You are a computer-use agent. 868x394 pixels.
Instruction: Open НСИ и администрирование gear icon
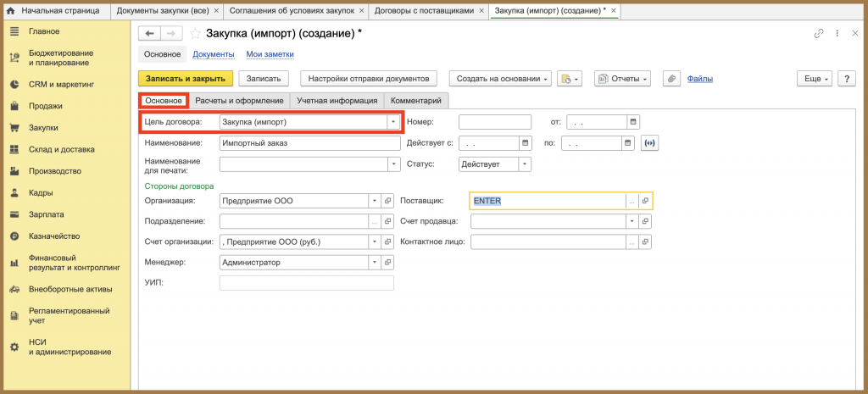(15, 347)
